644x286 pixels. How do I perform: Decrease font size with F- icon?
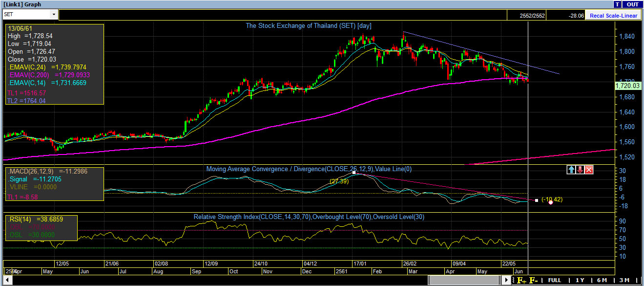pyautogui.click(x=534, y=281)
